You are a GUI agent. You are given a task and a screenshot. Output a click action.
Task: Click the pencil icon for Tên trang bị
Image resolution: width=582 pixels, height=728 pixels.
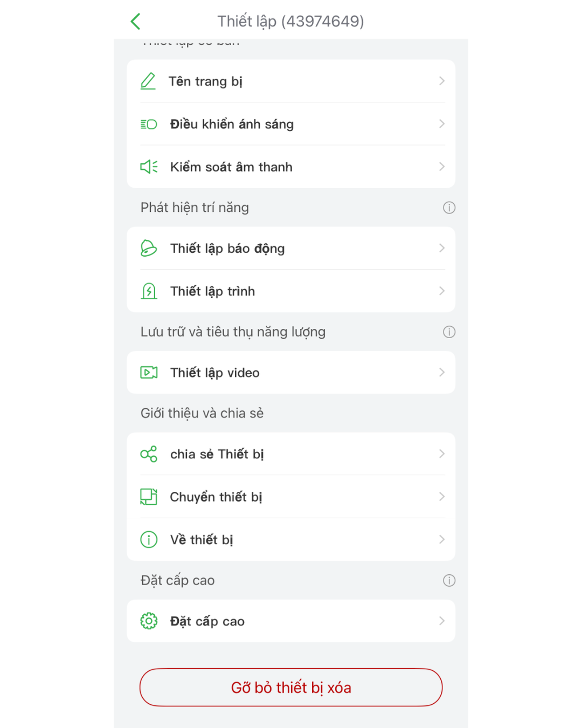tap(148, 81)
